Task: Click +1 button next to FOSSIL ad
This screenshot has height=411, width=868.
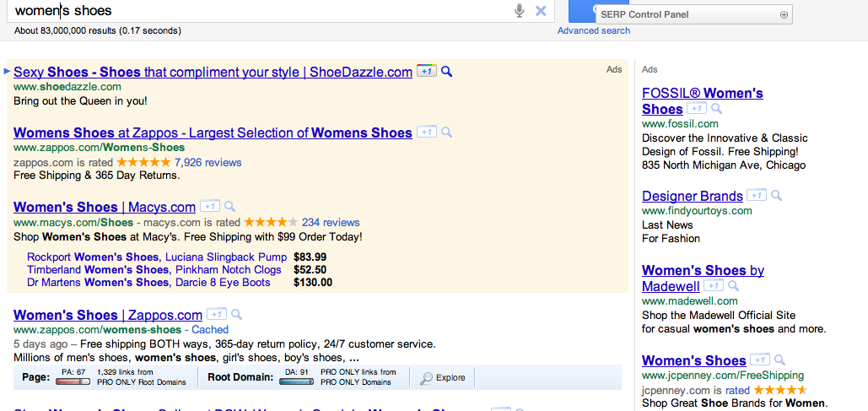Action: click(x=697, y=108)
